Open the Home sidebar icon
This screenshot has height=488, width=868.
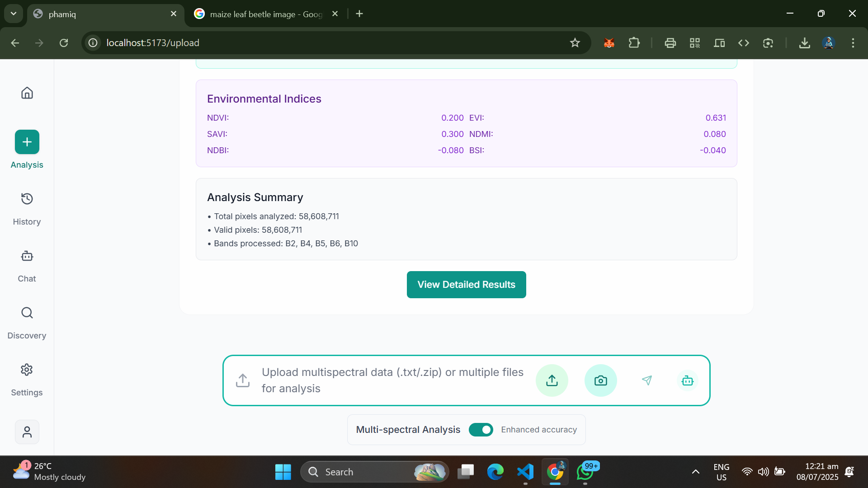[27, 93]
